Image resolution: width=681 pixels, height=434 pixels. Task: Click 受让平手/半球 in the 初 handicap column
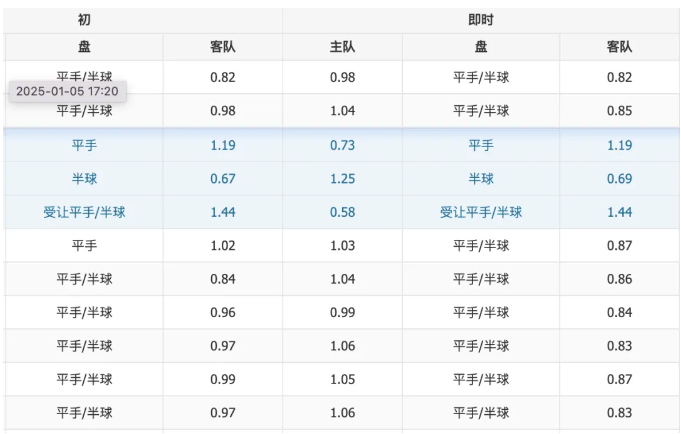tap(84, 212)
